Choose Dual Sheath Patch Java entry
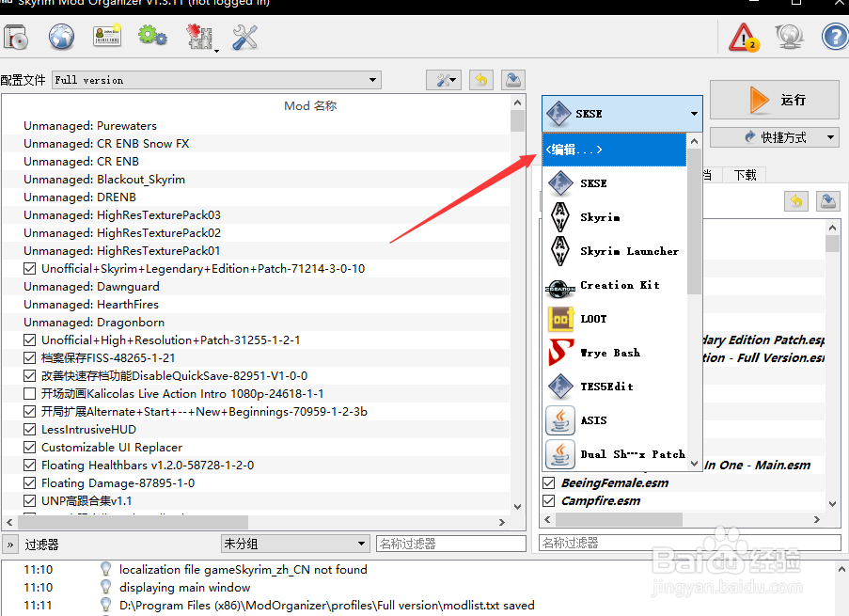The image size is (849, 616). [615, 454]
